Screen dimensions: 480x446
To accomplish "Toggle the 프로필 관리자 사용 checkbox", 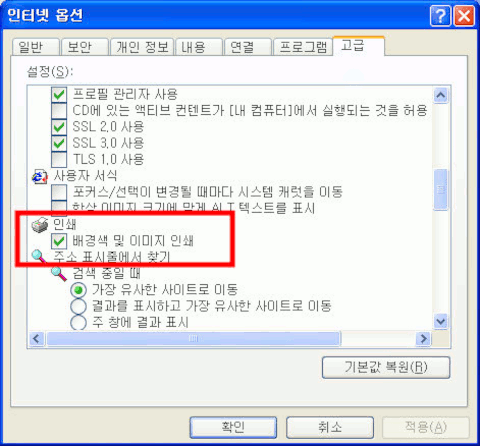I will pyautogui.click(x=59, y=94).
